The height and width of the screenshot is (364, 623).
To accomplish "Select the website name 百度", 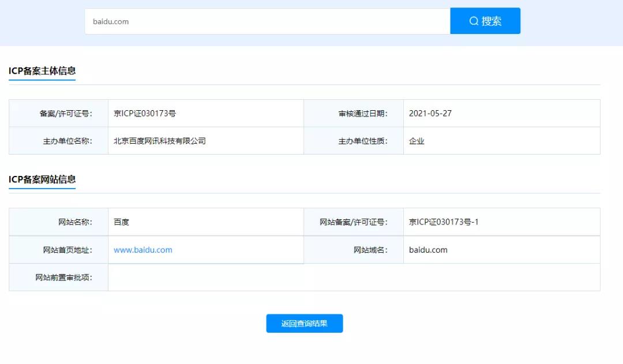I will (x=121, y=222).
